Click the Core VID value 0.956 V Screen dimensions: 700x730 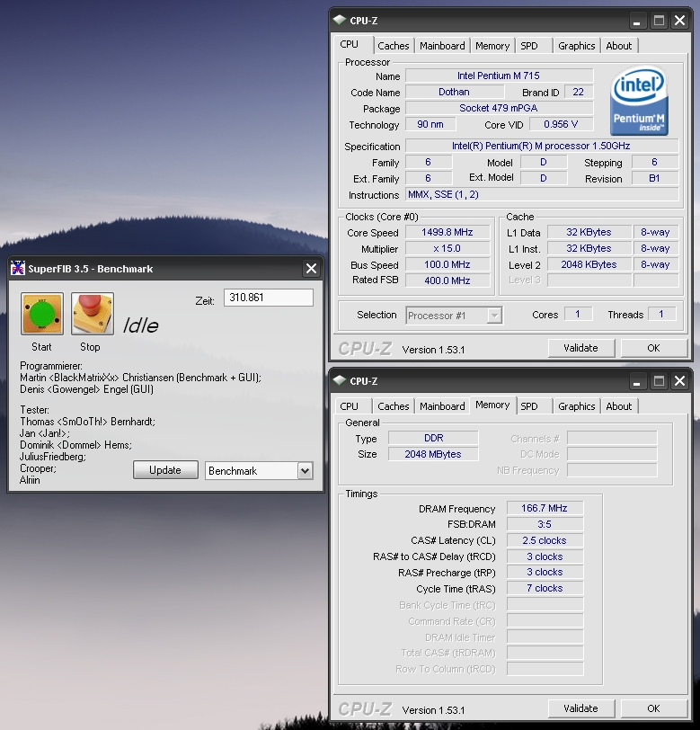561,124
